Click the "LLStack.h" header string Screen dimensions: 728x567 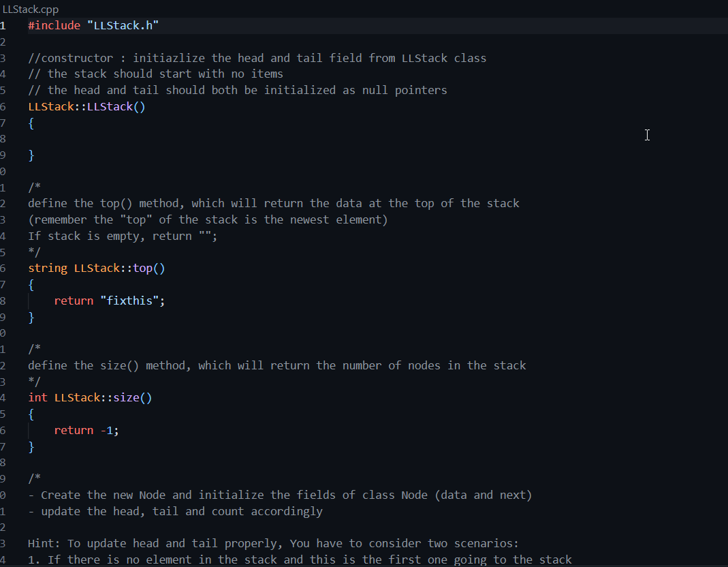(123, 25)
